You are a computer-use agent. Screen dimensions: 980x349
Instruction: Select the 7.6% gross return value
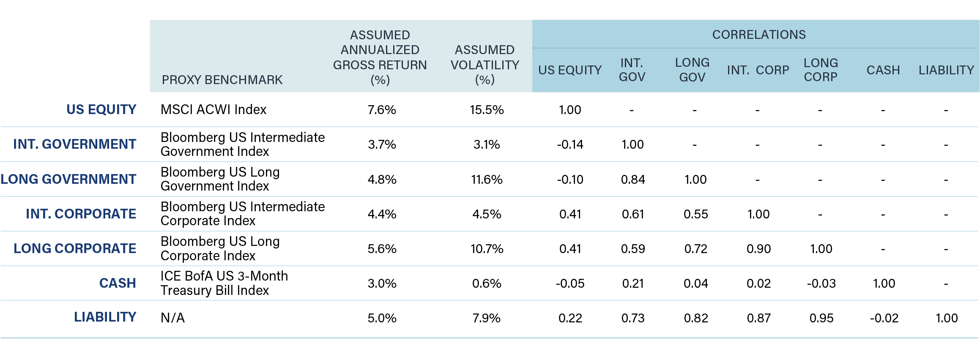pyautogui.click(x=382, y=110)
